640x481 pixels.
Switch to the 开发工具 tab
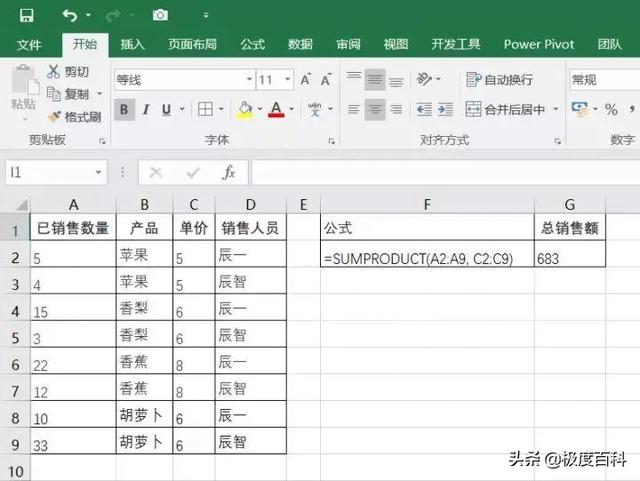456,44
